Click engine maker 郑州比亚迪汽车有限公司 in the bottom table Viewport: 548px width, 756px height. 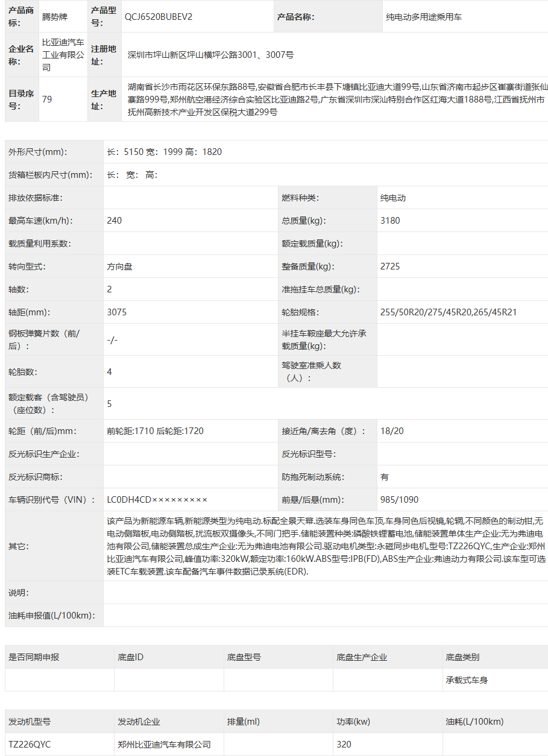click(165, 745)
